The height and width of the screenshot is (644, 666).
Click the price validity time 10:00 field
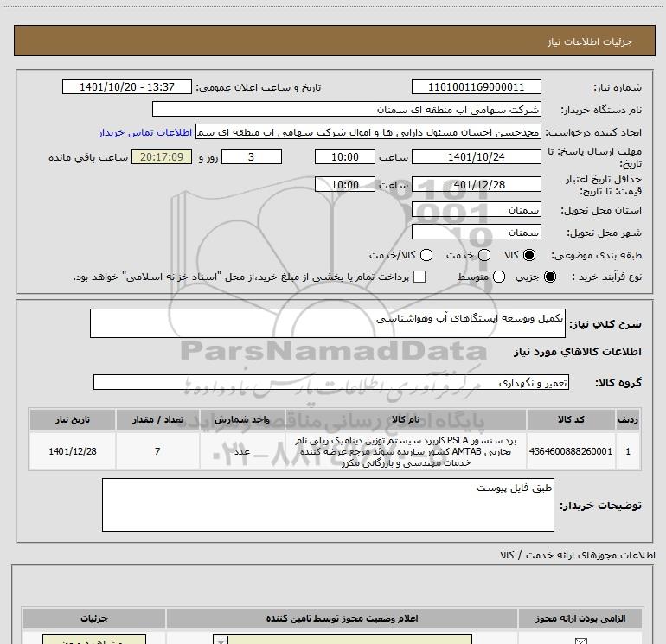pyautogui.click(x=345, y=185)
